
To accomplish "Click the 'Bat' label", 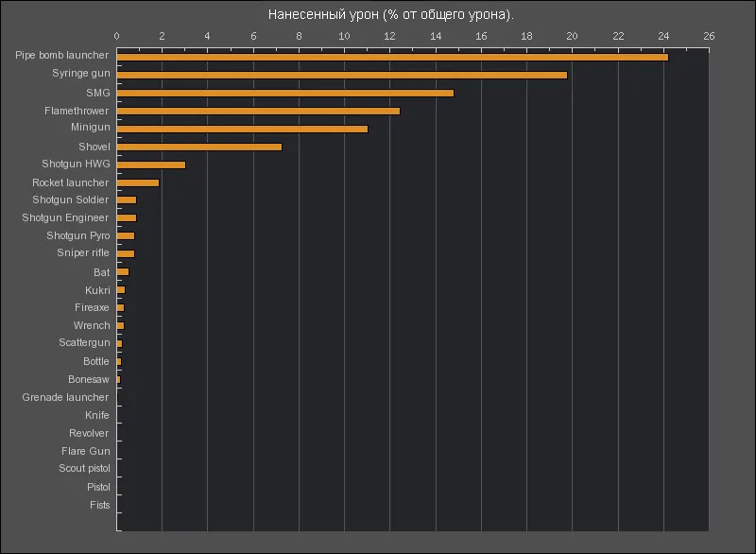I will [x=102, y=272].
